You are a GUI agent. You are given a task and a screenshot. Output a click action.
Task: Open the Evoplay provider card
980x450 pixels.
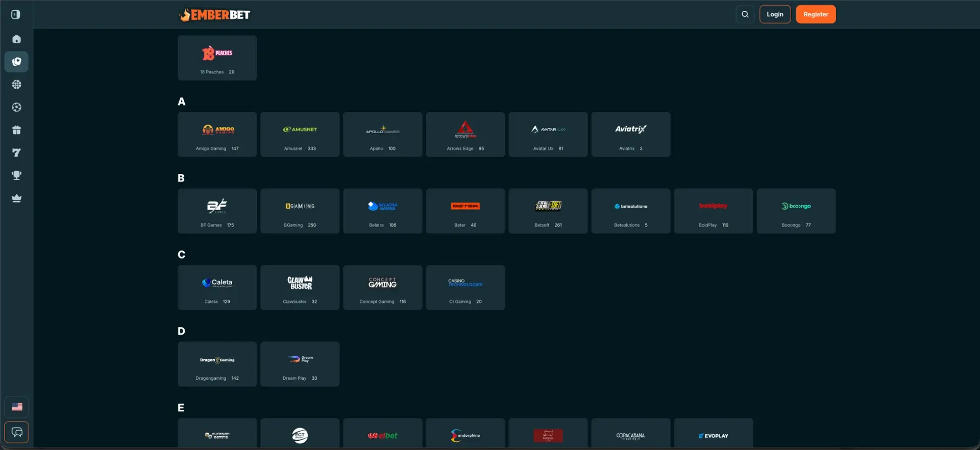point(713,433)
